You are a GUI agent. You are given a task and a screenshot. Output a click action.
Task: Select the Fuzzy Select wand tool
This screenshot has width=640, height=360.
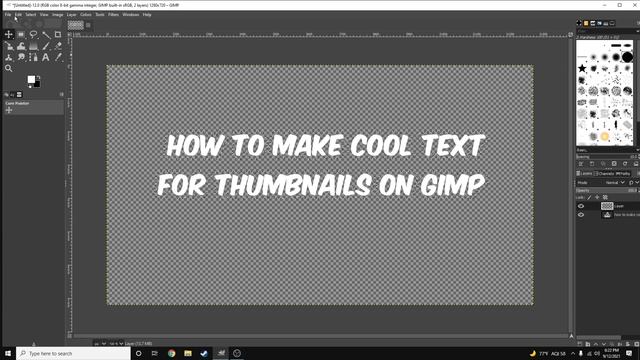46,35
